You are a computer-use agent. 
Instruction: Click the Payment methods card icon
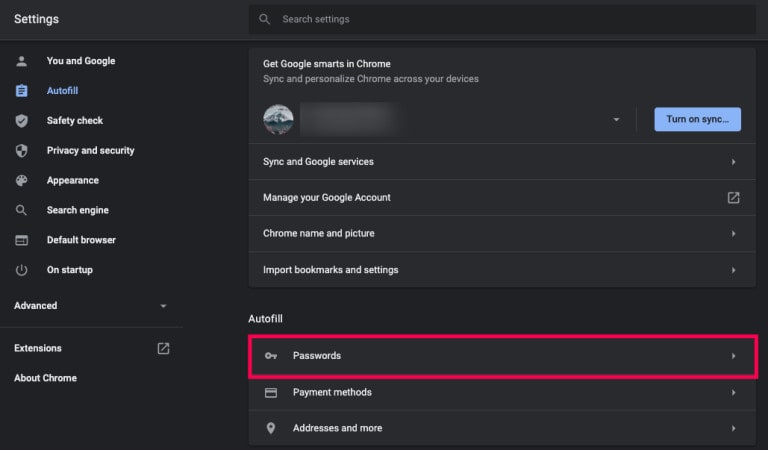pos(270,393)
